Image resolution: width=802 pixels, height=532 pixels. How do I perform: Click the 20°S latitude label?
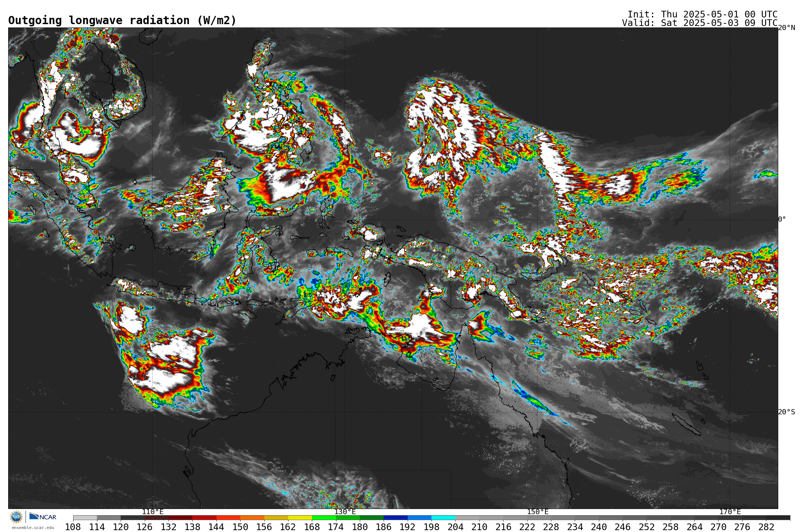(x=786, y=412)
